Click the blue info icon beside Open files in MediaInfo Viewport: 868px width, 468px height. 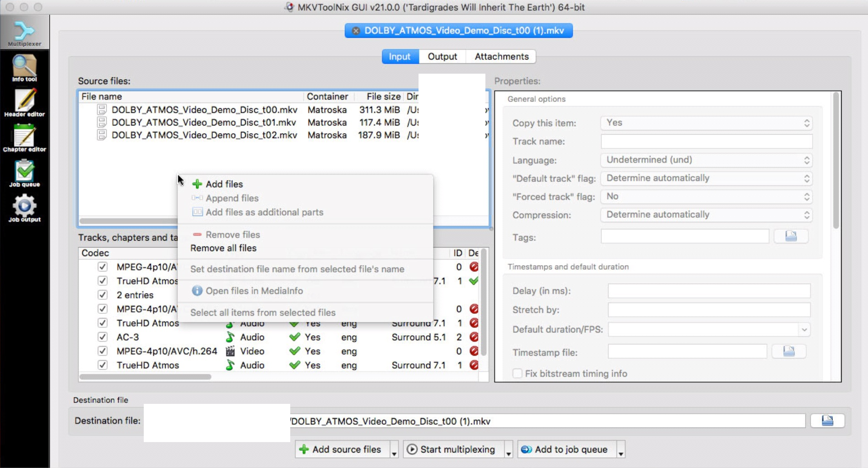coord(197,291)
